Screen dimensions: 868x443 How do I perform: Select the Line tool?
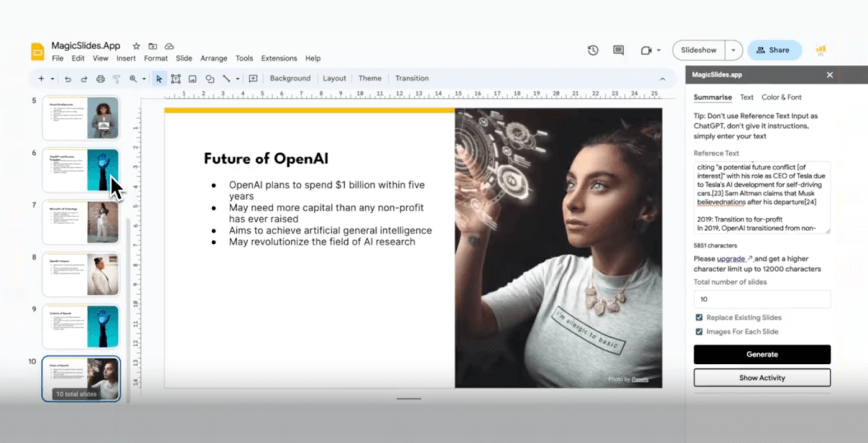coord(227,78)
